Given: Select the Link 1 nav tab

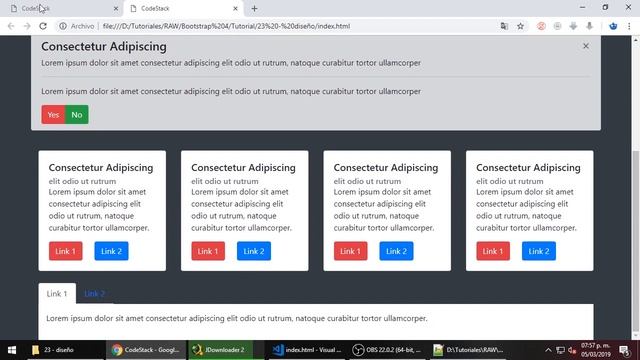Looking at the screenshot, I should 57,293.
